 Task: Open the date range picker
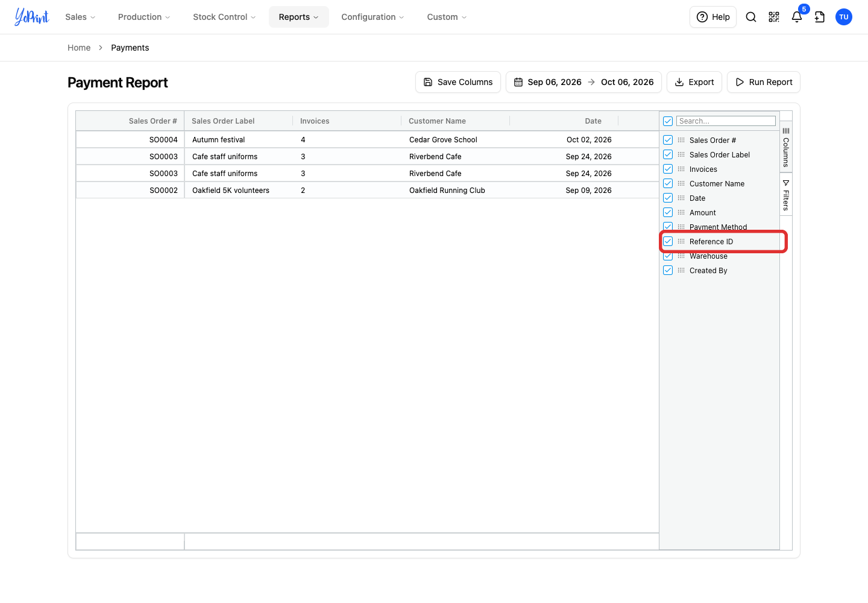tap(583, 82)
